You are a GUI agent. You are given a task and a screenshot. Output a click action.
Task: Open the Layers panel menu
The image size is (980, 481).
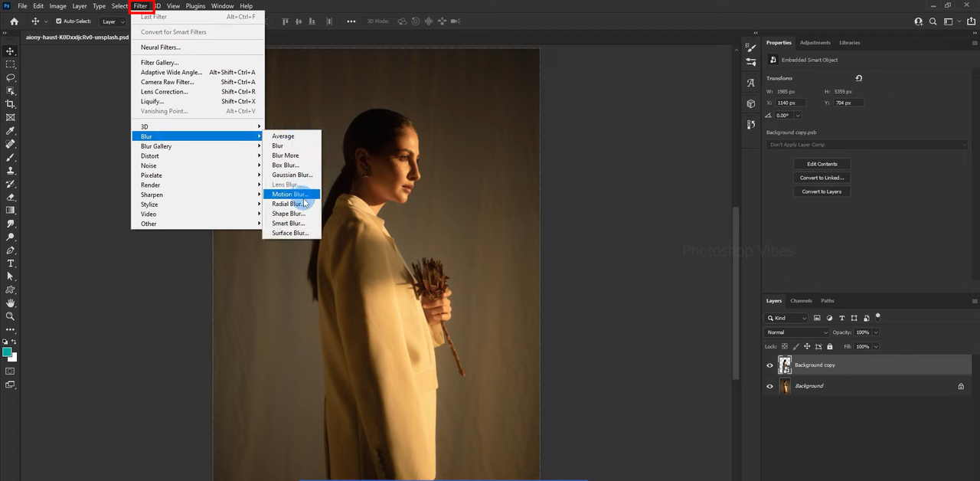click(974, 301)
